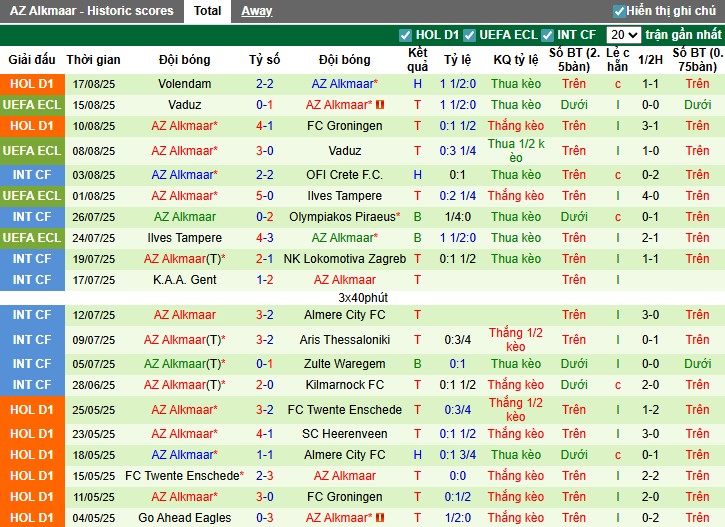Screen dimensions: 725x527
Task: Click the 2-3 score at FC Twente Enschede
Action: click(x=264, y=476)
